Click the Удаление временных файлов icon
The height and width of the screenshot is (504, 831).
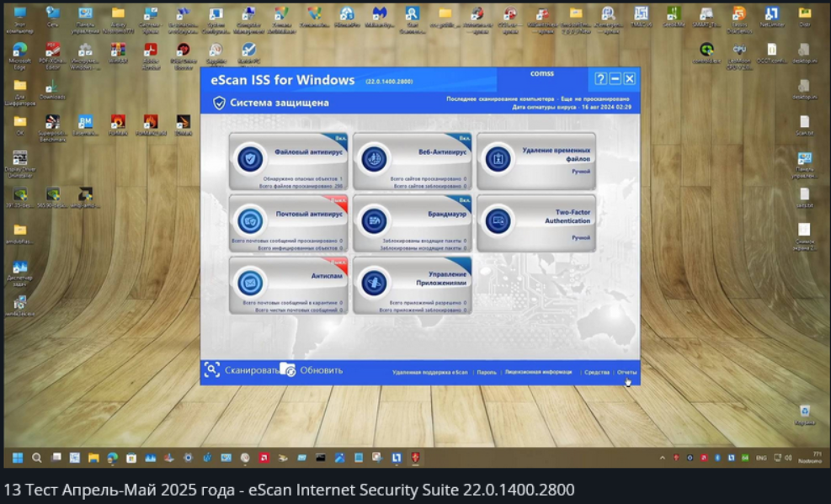(498, 158)
